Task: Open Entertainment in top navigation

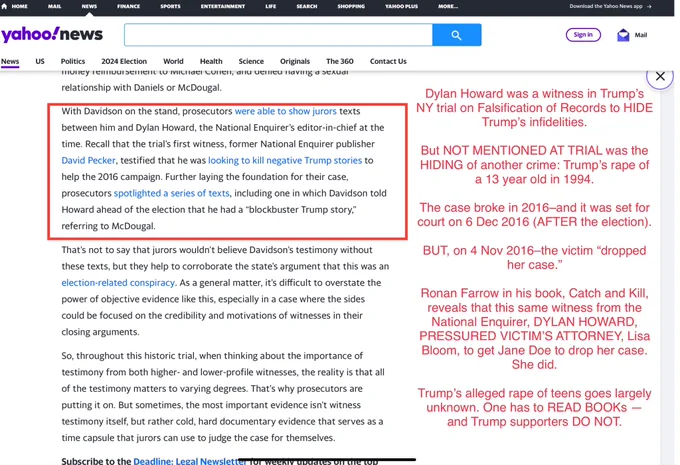Action: pos(223,6)
